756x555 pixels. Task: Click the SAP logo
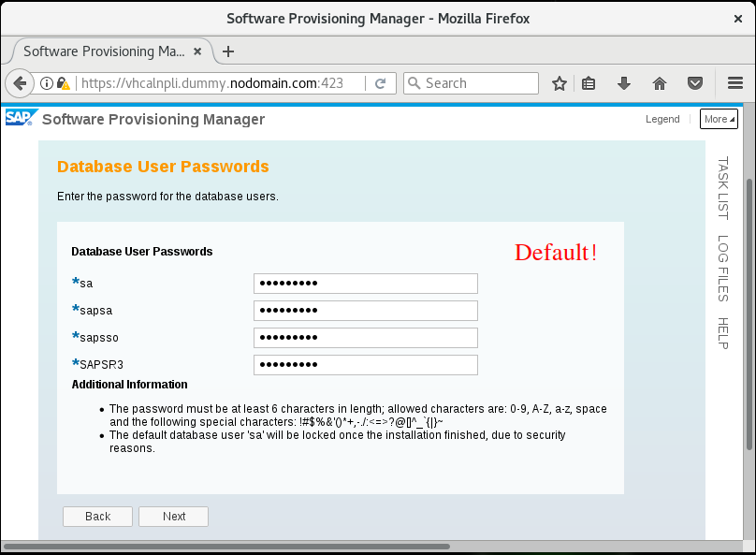click(22, 117)
